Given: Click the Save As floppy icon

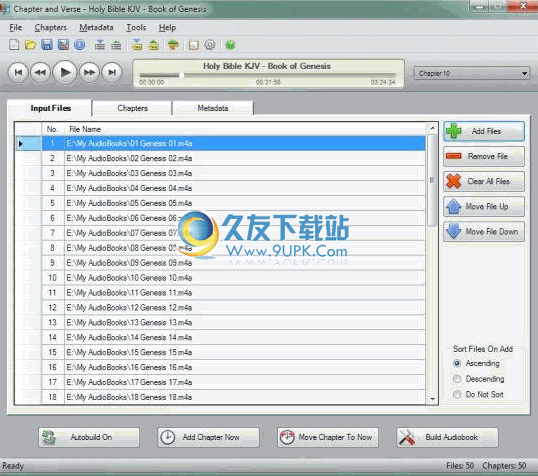Looking at the screenshot, I should pyautogui.click(x=63, y=45).
